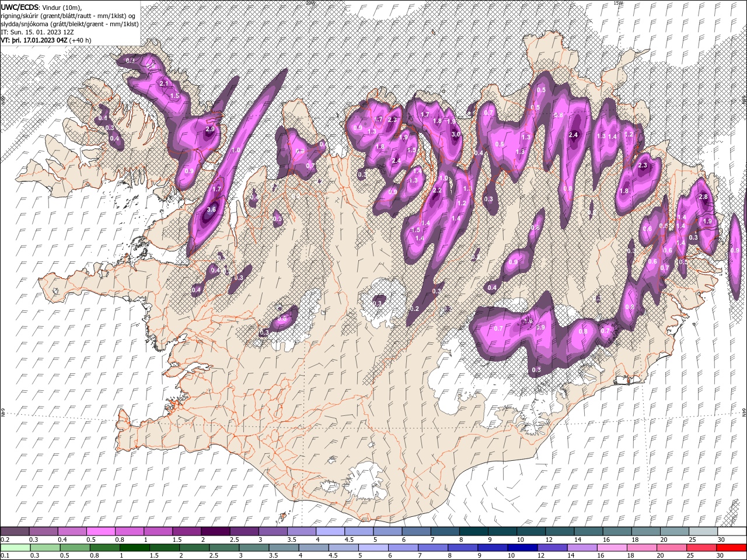Screen dimensions: 747x560
Task: Click the UWC/ECDS title in the header
Action: [x=20, y=7]
